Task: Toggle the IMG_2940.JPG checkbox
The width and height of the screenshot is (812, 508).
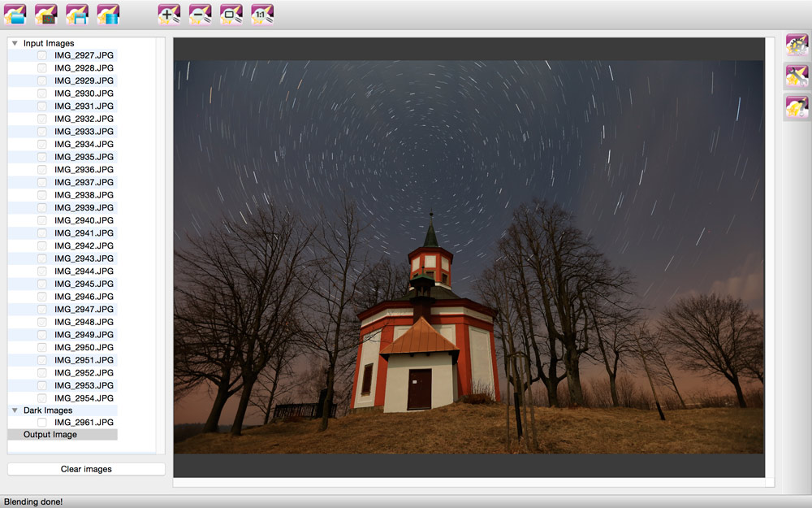Action: [42, 220]
